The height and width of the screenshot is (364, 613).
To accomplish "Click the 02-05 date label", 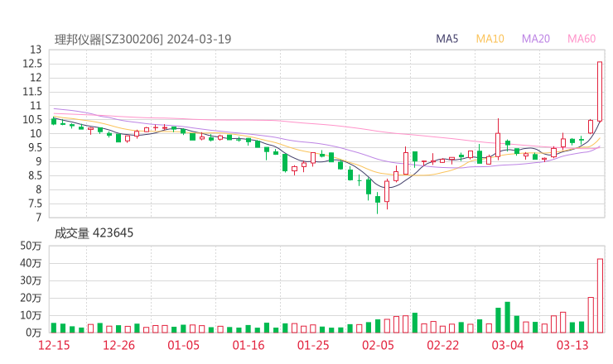I will [x=378, y=345].
